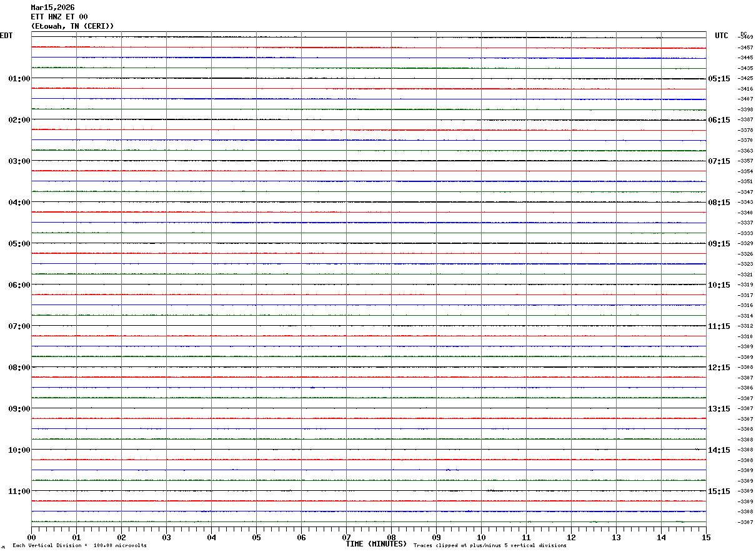Screen dimensions: 756x554
Task: Click the DC offset value "-3323"
Action: 745,264
